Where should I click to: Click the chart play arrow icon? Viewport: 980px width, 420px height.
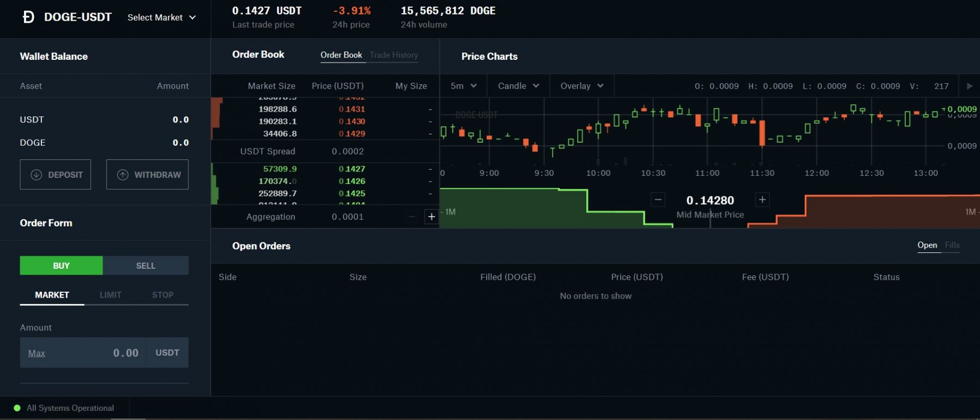point(969,86)
